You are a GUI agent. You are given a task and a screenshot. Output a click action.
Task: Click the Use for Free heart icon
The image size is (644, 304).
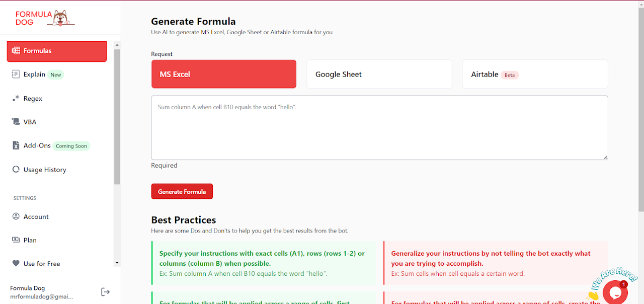tap(16, 263)
